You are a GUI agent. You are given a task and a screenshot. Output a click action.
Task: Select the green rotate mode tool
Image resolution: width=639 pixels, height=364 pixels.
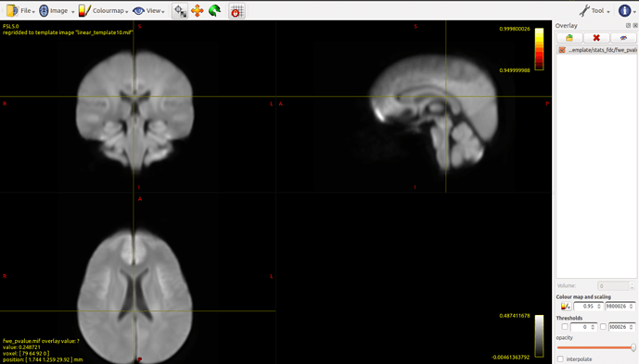pos(214,11)
